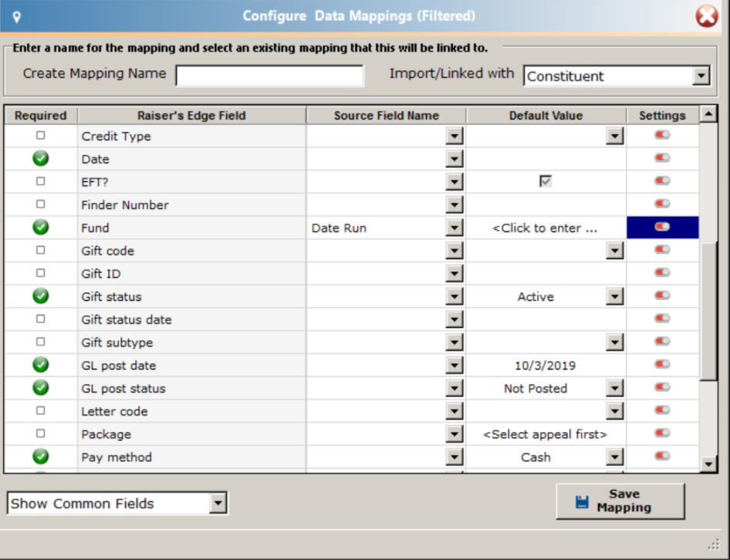Toggle the settings switch for Gift status date
The width and height of the screenshot is (730, 560).
pyautogui.click(x=663, y=319)
